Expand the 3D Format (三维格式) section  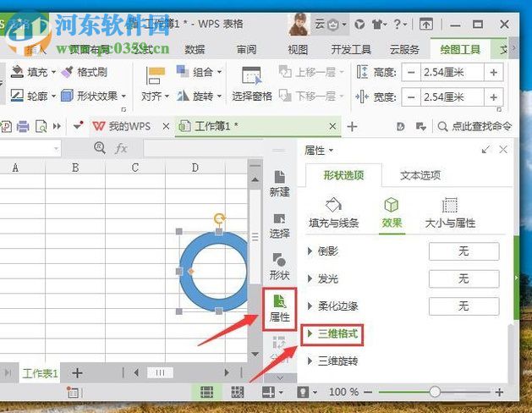[x=332, y=334]
